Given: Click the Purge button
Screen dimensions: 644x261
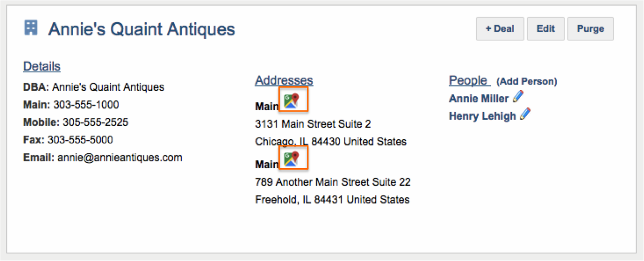Looking at the screenshot, I should tap(591, 29).
